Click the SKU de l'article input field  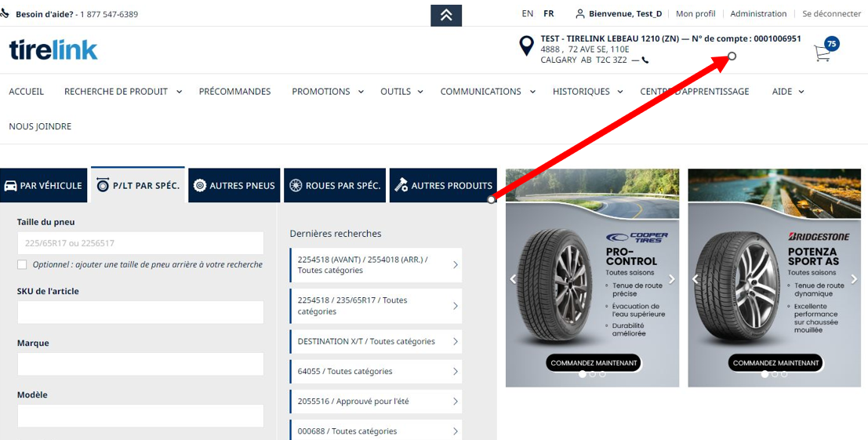[x=140, y=312]
